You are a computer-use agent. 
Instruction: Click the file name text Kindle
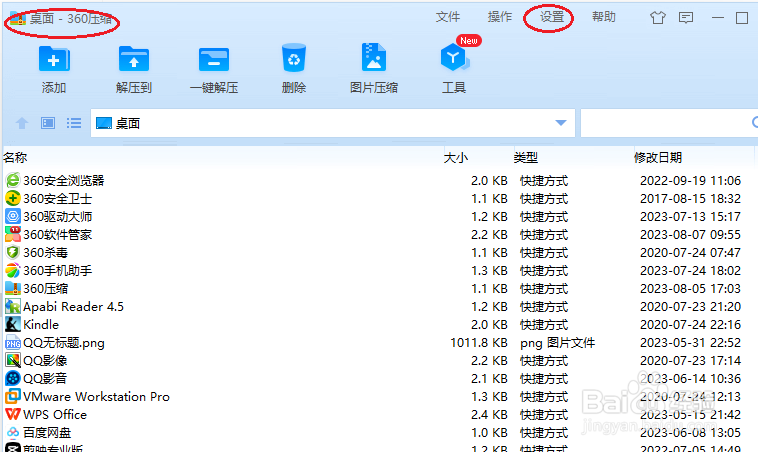point(41,324)
